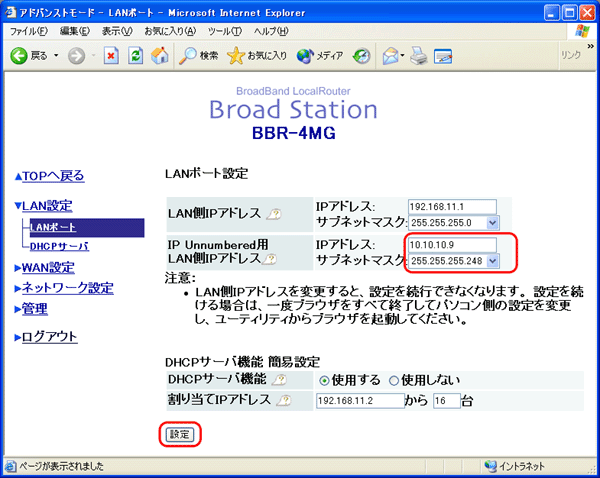600x478 pixels.
Task: Expand the toolbar overflow chevron by リンク
Action: tap(590, 46)
